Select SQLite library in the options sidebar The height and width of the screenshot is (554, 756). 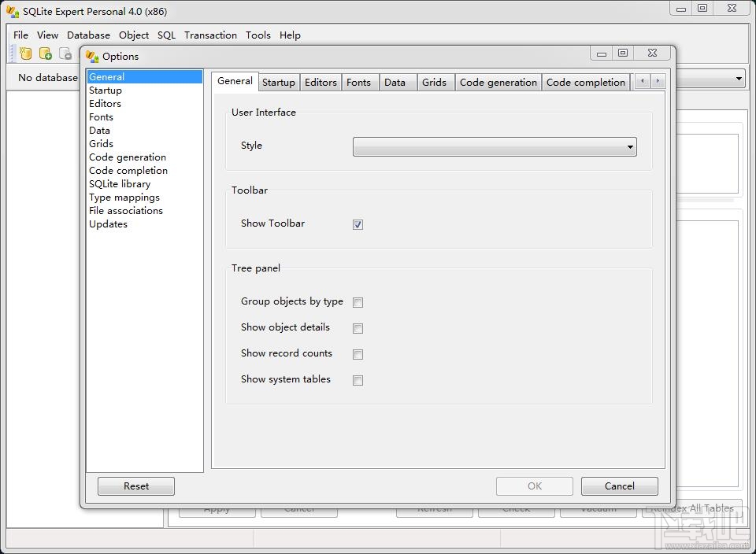pyautogui.click(x=120, y=183)
